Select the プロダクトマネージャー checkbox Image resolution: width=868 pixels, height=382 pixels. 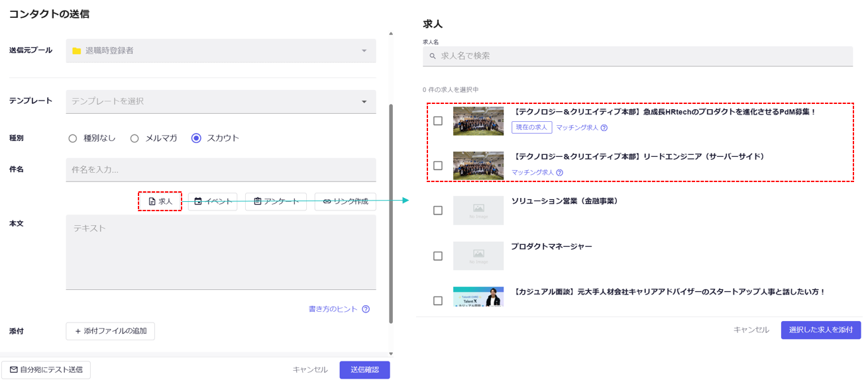[x=438, y=256]
